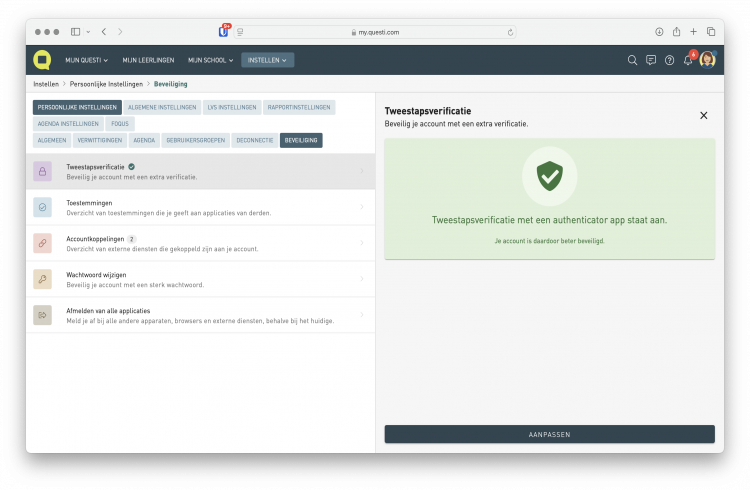Open the Agenda sub-tab
The width and height of the screenshot is (750, 490).
tap(144, 140)
